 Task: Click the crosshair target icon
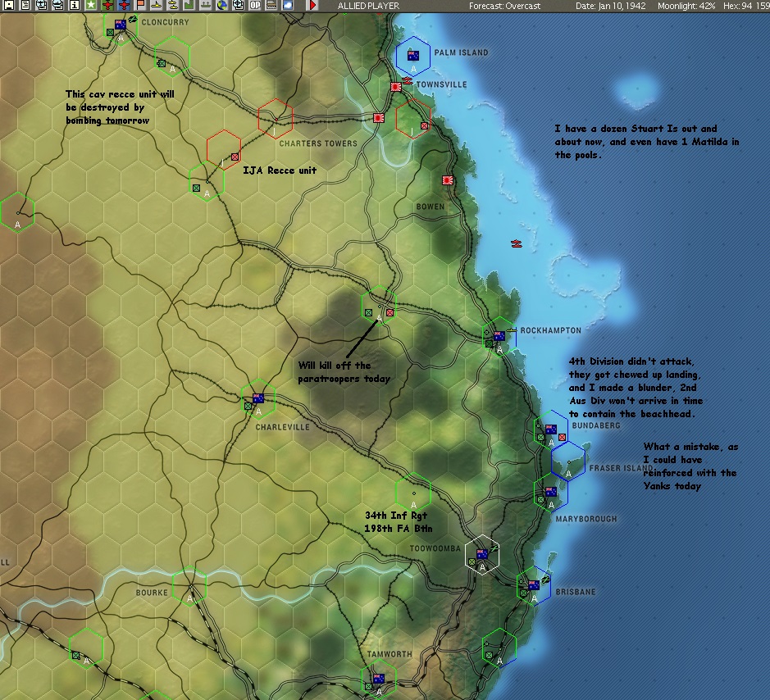238,6
